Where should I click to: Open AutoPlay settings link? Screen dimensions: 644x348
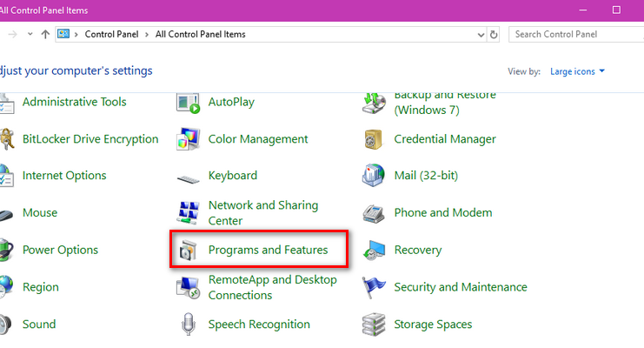click(x=231, y=102)
